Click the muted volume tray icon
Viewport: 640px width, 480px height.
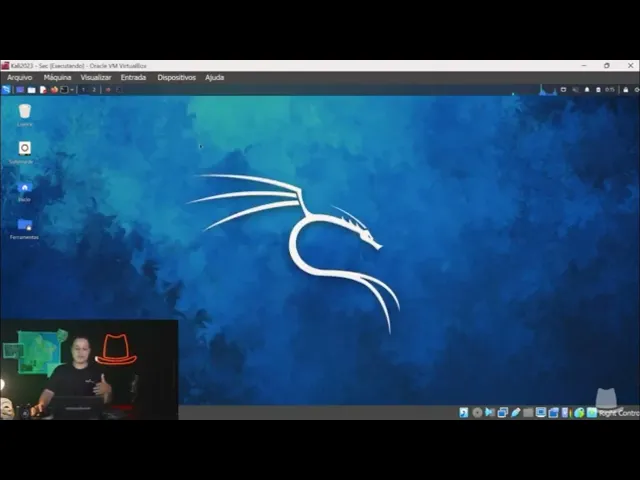pyautogui.click(x=576, y=90)
